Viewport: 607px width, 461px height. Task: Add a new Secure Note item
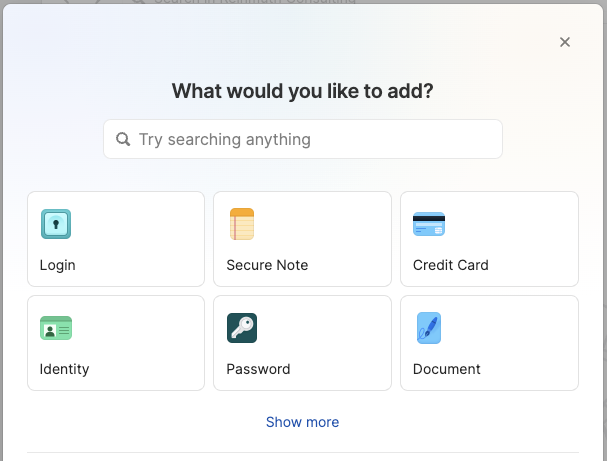[302, 239]
